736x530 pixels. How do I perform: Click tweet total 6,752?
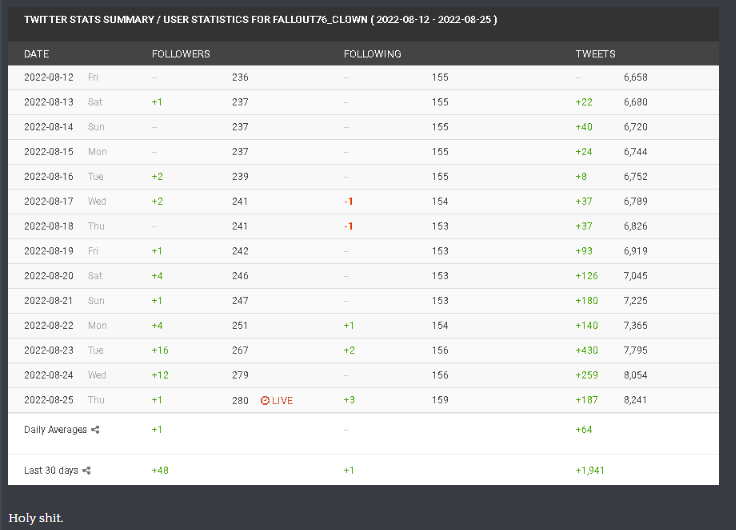tap(636, 177)
